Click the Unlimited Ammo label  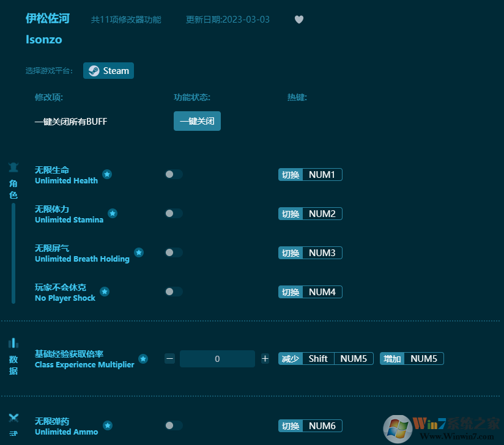(x=67, y=433)
